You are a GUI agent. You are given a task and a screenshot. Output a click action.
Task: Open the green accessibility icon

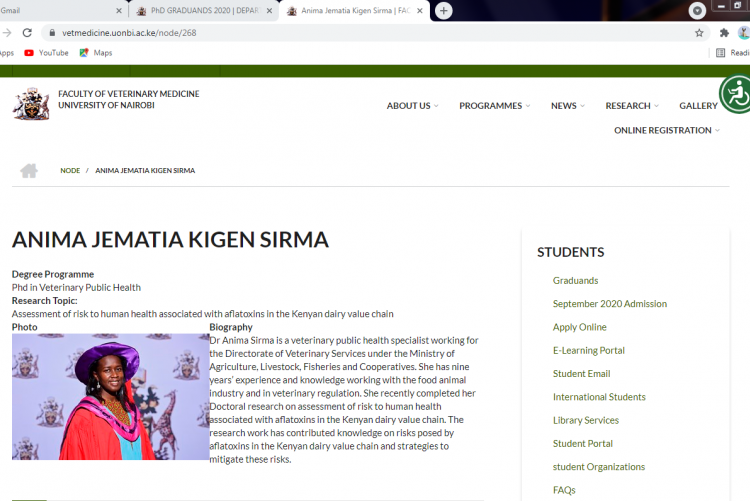[x=735, y=95]
